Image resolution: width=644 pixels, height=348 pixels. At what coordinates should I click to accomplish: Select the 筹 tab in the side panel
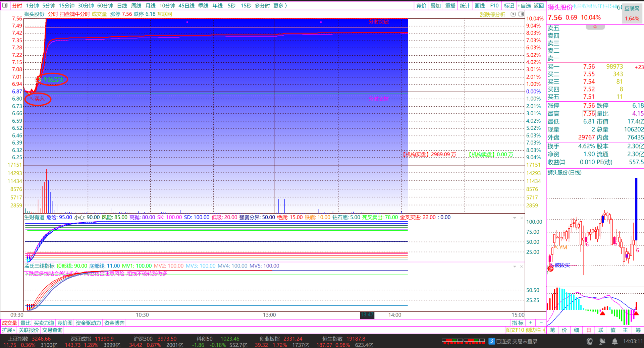click(638, 330)
